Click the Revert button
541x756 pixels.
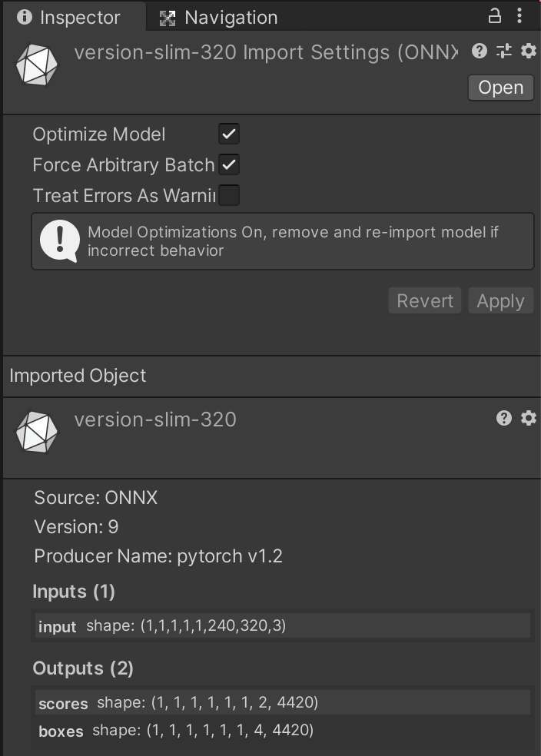click(x=424, y=300)
